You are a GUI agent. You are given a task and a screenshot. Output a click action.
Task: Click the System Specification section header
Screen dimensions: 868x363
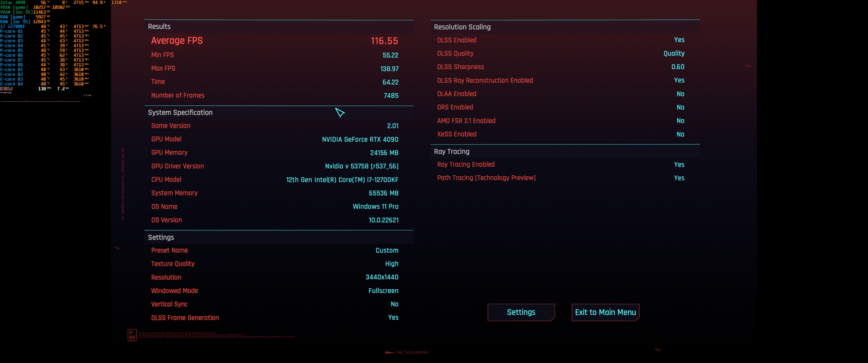[x=180, y=112]
